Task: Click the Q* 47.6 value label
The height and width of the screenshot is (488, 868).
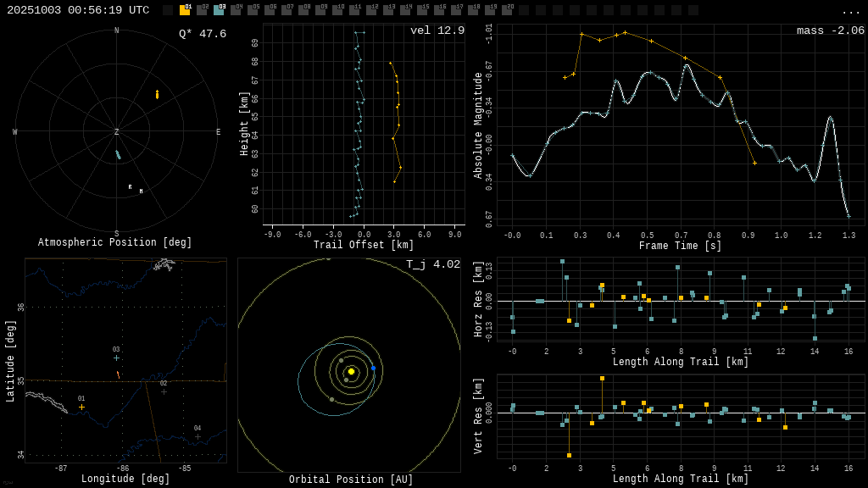Action: coord(202,34)
